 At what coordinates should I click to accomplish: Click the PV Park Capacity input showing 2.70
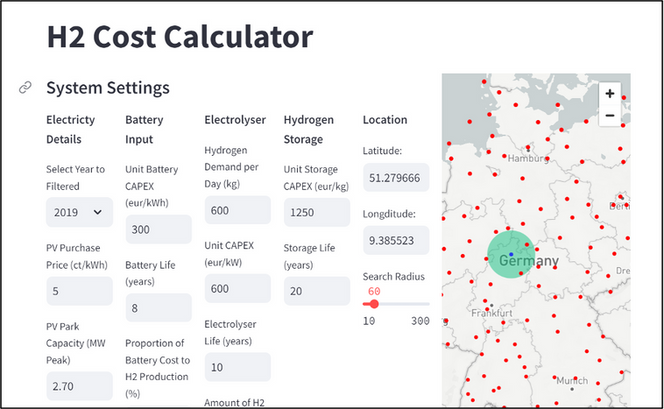(79, 386)
